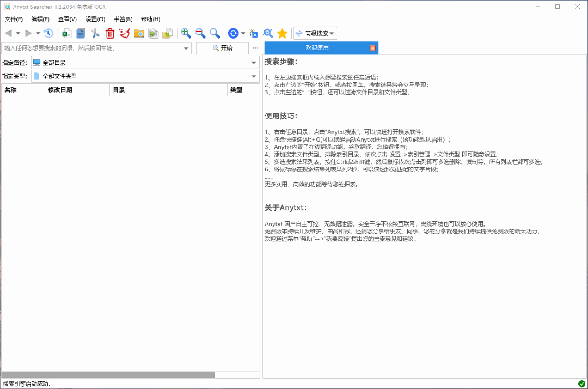Close the 欢迎使用 tab

(x=372, y=48)
